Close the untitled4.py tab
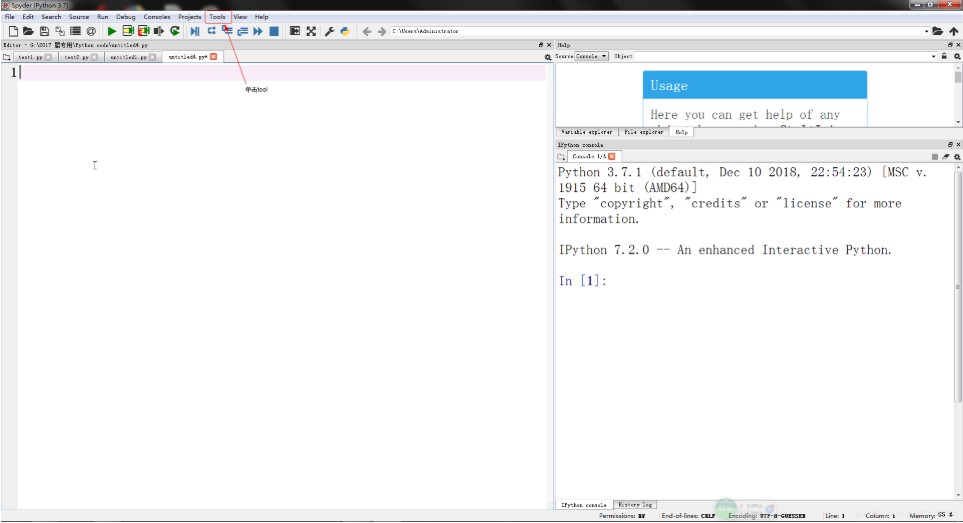The image size is (963, 523). pyautogui.click(x=213, y=56)
